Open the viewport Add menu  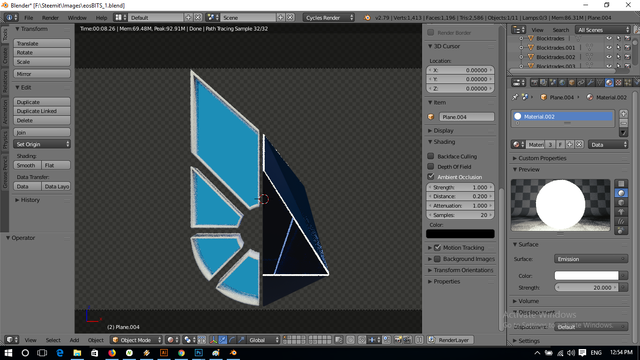pyautogui.click(x=74, y=340)
